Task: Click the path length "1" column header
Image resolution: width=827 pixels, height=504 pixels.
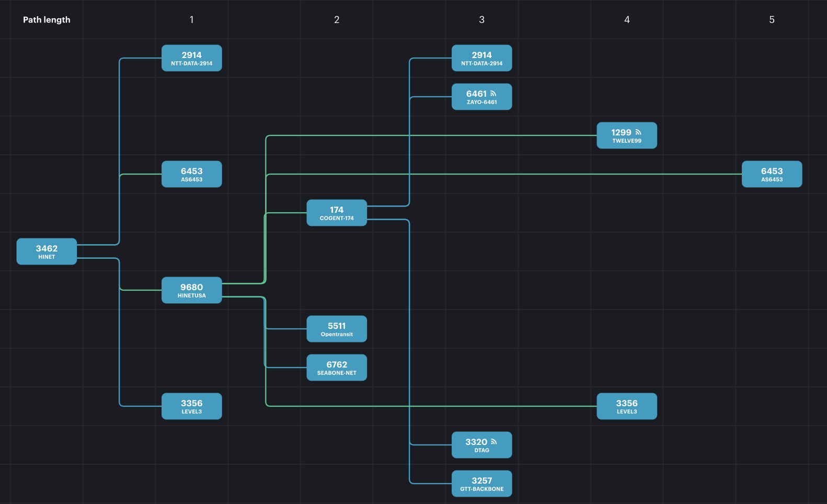Action: (192, 20)
